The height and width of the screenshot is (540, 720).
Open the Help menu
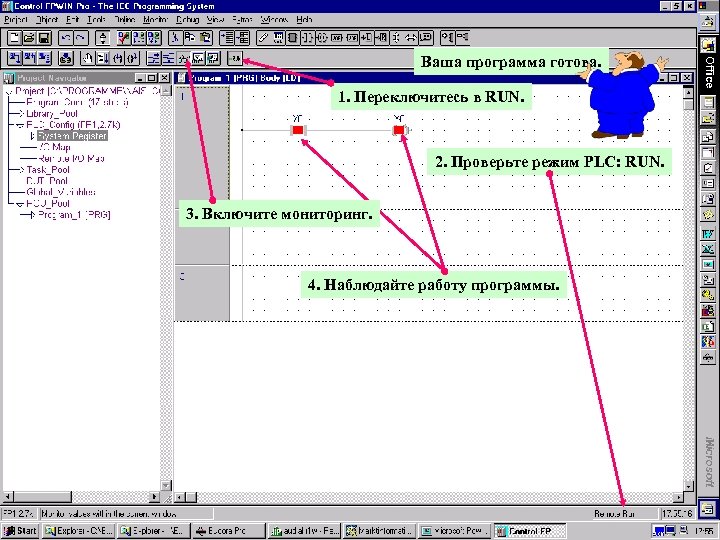coord(304,20)
